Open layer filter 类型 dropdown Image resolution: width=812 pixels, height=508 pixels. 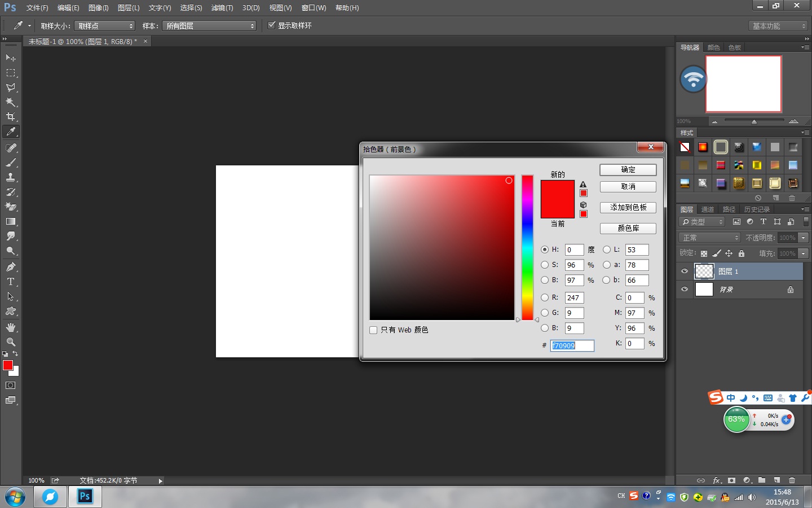tap(701, 222)
